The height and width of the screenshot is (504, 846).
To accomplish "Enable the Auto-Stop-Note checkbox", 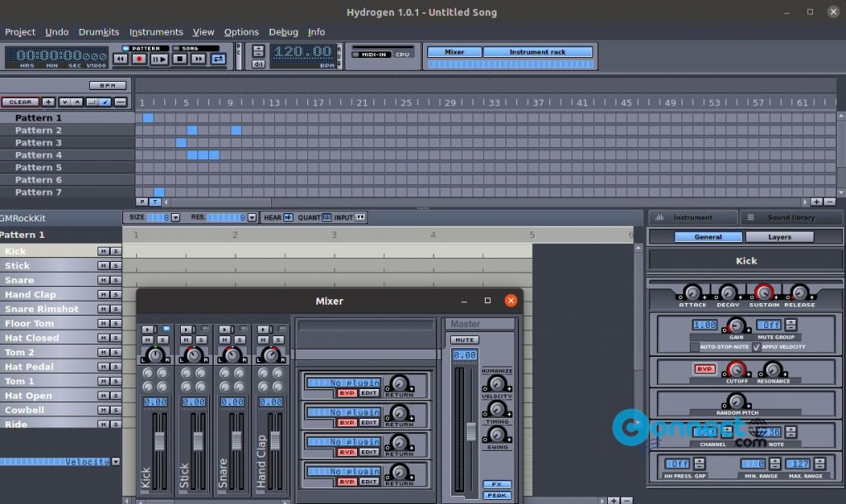I will pos(695,345).
